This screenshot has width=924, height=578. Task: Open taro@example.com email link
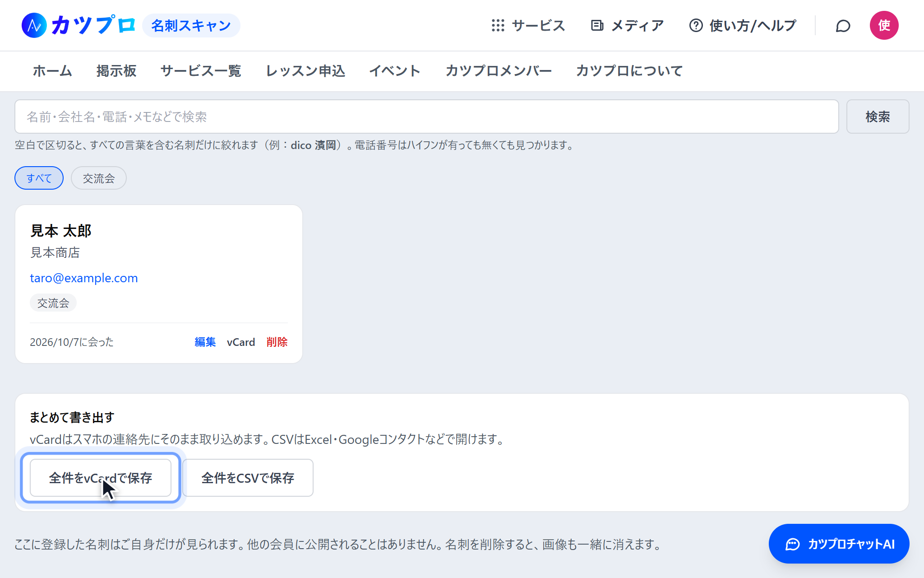[x=84, y=278]
